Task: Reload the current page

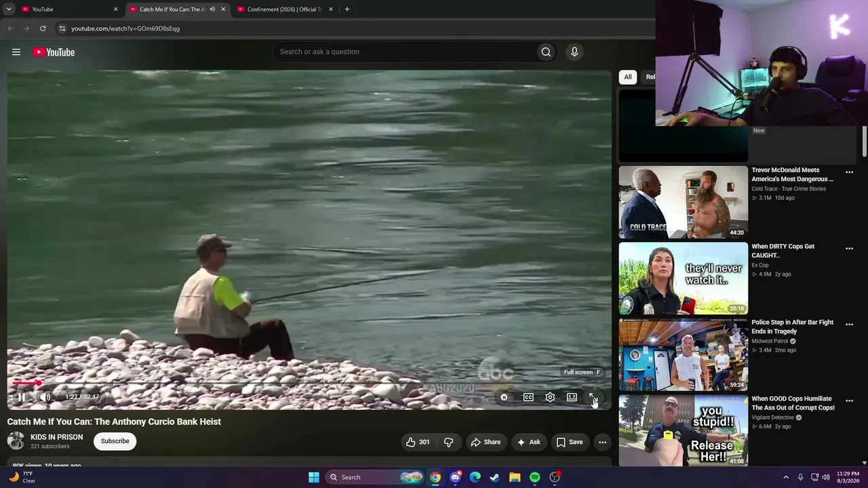Action: 43,28
